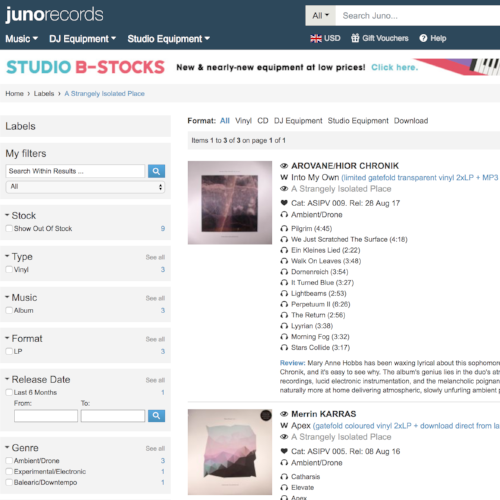The height and width of the screenshot is (500, 500).
Task: Open the All select under My filters
Action: (x=85, y=187)
